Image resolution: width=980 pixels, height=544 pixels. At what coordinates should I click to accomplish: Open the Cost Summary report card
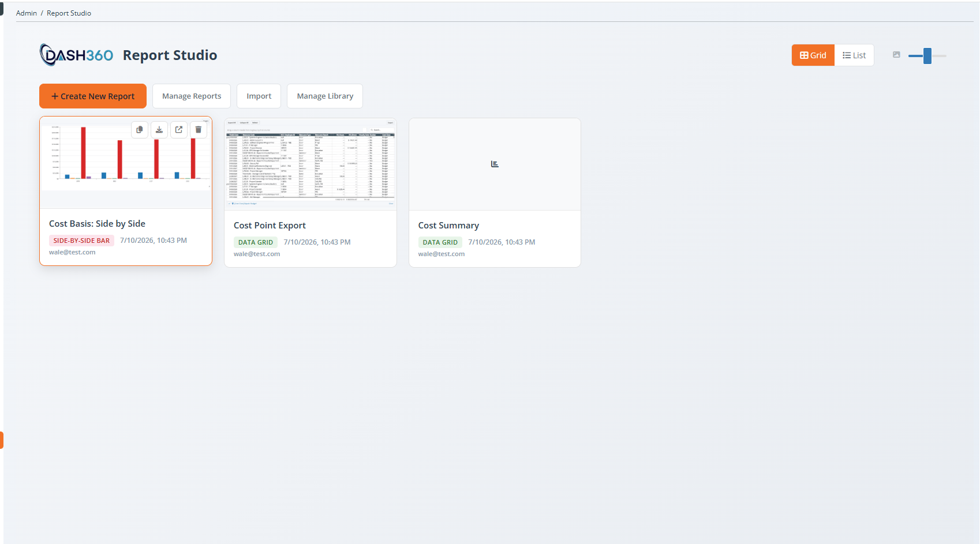[495, 193]
